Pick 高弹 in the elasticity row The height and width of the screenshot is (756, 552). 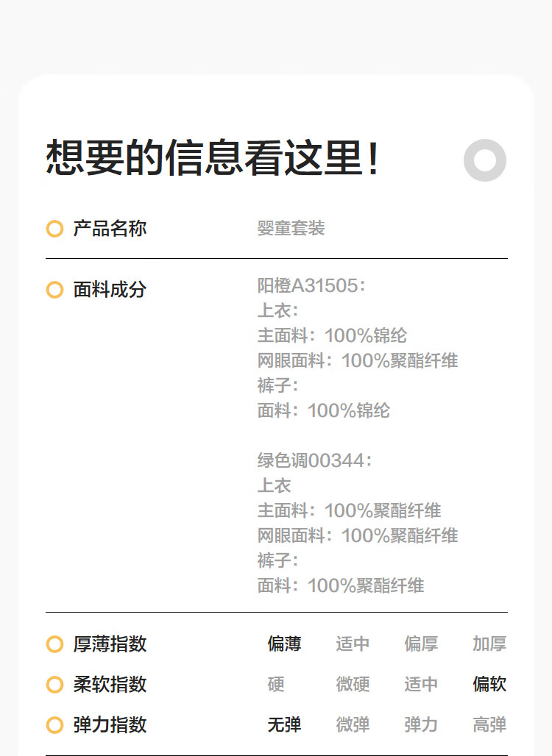point(489,725)
